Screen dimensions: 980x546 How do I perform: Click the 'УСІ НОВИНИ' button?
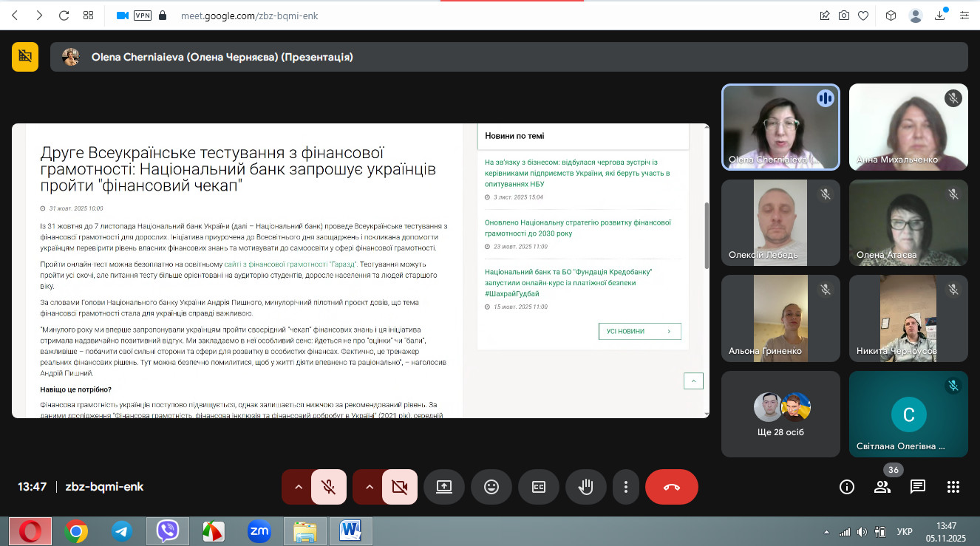[x=639, y=332]
